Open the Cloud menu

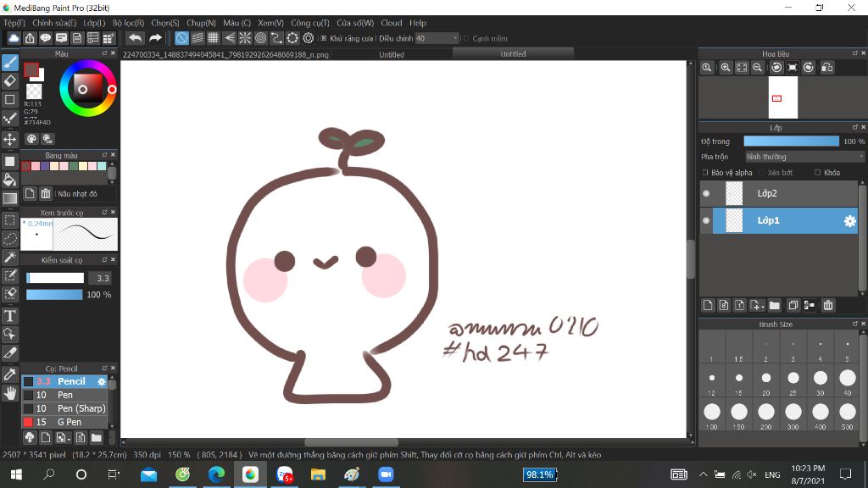[392, 23]
